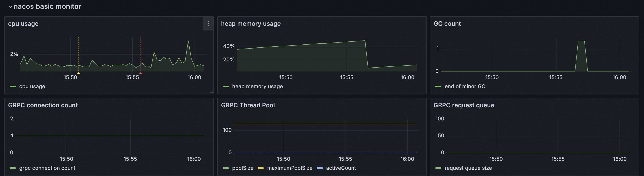Image resolution: width=644 pixels, height=176 pixels.
Task: Click the red annotation marker in cpu usage
Action: click(x=141, y=73)
